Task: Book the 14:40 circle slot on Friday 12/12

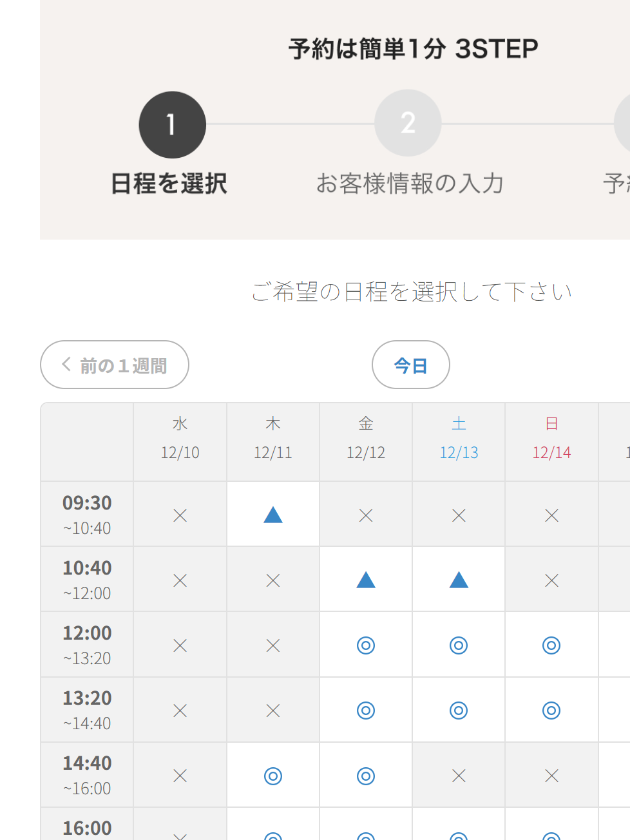Action: pos(366,776)
